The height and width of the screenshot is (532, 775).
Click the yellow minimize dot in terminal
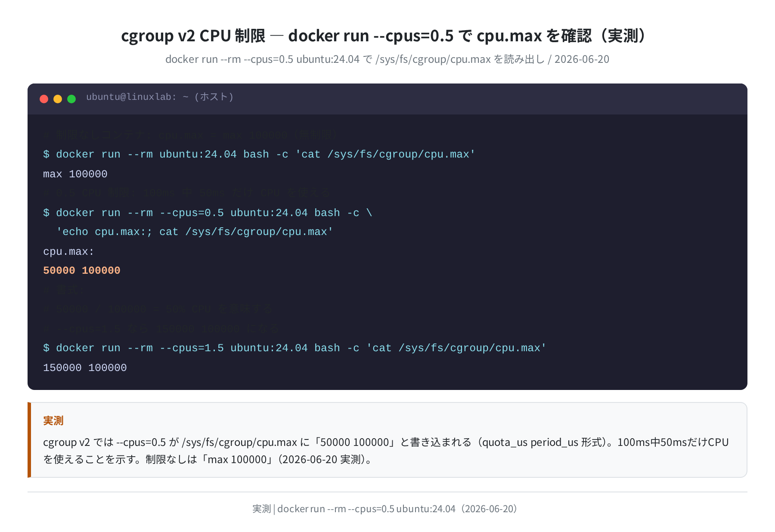58,99
